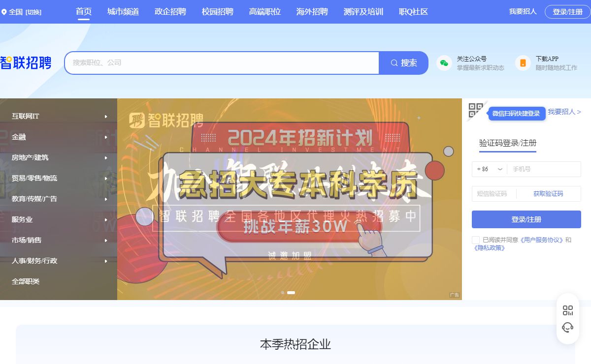Expand the 互联网IT category arrow

[x=106, y=117]
